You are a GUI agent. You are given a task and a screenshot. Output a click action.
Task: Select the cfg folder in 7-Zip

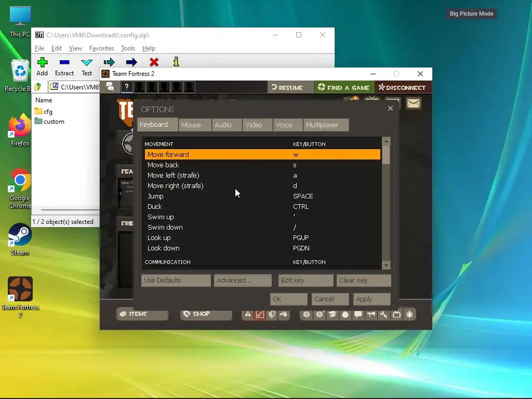coord(44,111)
